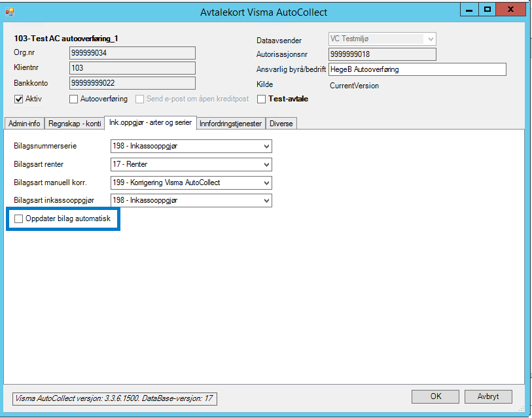Focus the Klientnr field
The image size is (532, 418).
pyautogui.click(x=132, y=68)
